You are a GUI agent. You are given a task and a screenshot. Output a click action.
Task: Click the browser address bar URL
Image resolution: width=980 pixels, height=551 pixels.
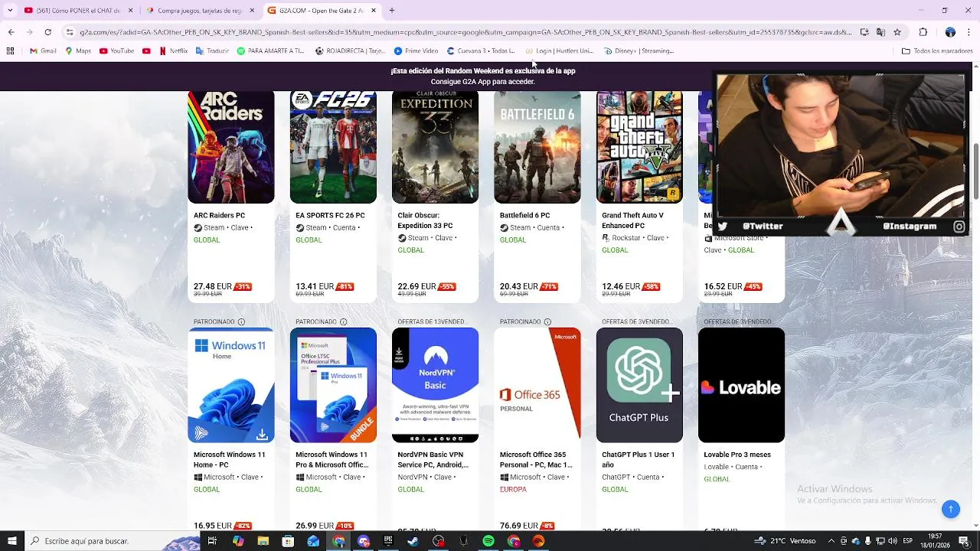tap(465, 32)
